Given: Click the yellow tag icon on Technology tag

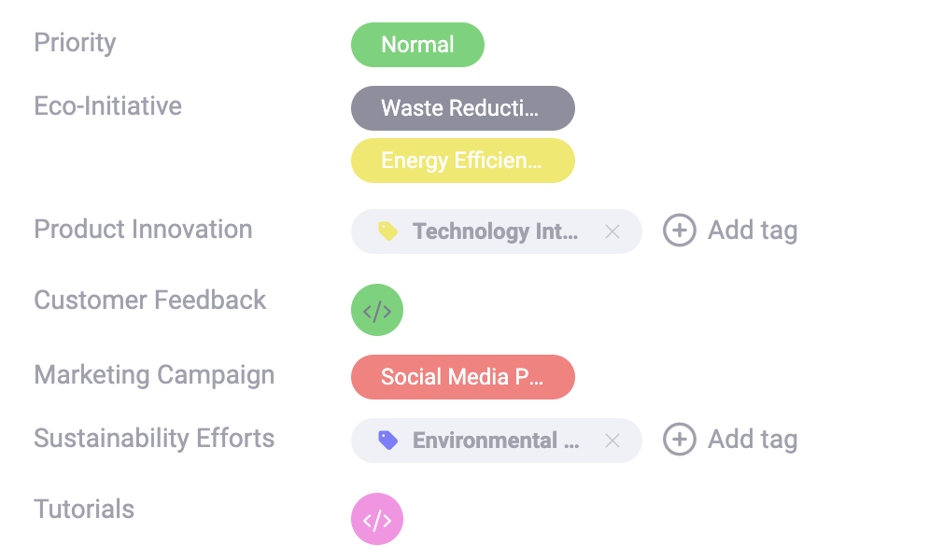Looking at the screenshot, I should [x=387, y=231].
